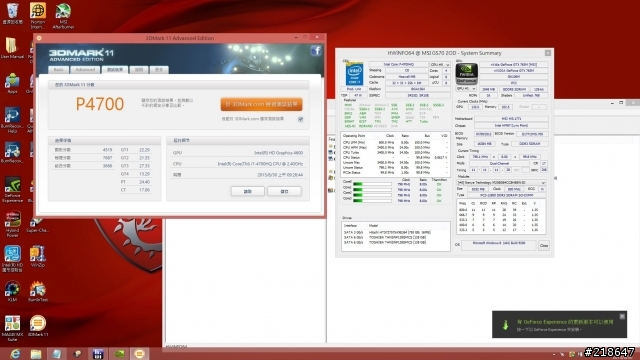
Task: Select the Hitachi drive row in Drives list
Action: [x=395, y=232]
